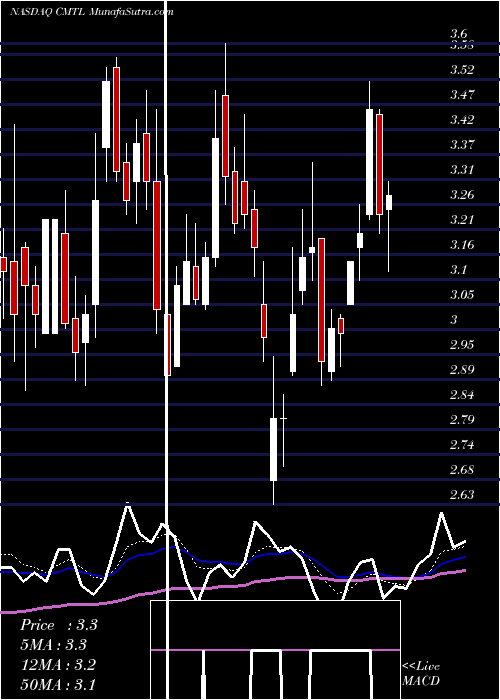Click the 2.89 price axis label

point(462,370)
